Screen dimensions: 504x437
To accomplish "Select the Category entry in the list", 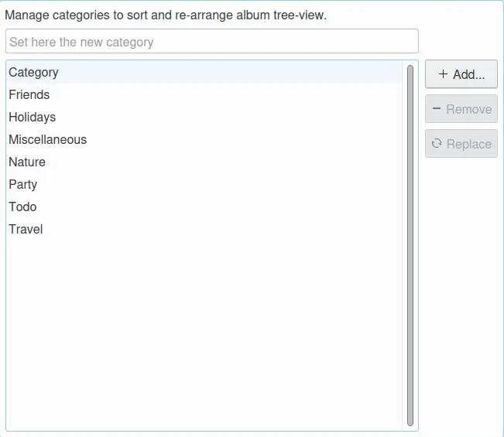I will pyautogui.click(x=33, y=72).
